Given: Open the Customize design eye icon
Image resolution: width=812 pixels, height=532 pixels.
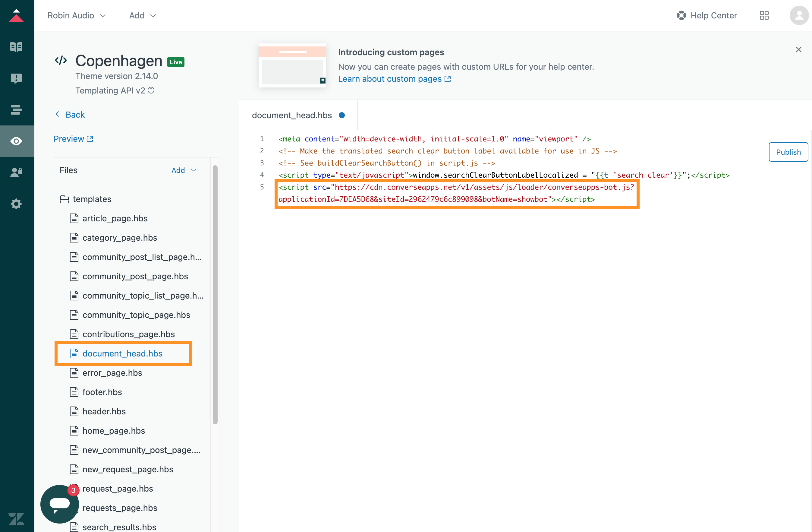Looking at the screenshot, I should [x=16, y=141].
